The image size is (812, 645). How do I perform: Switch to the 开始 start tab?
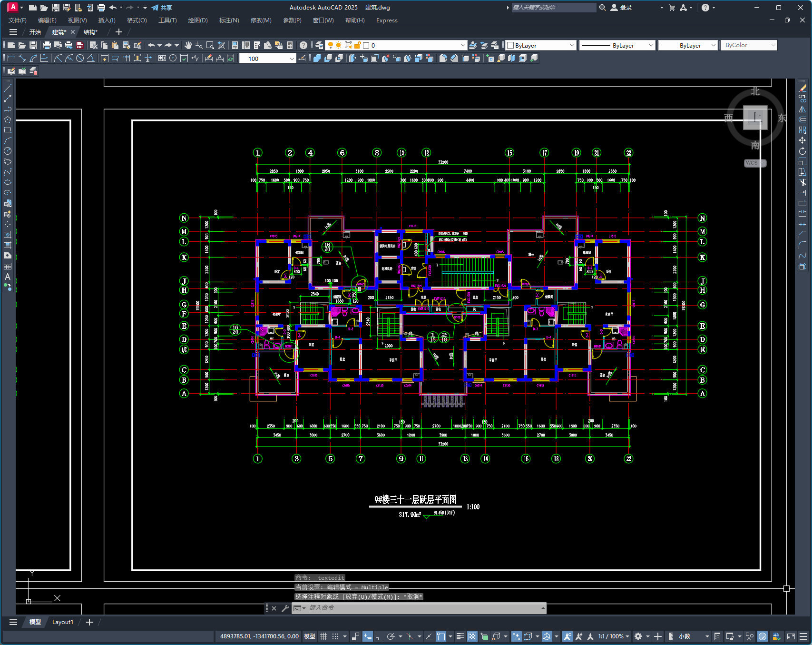coord(35,32)
